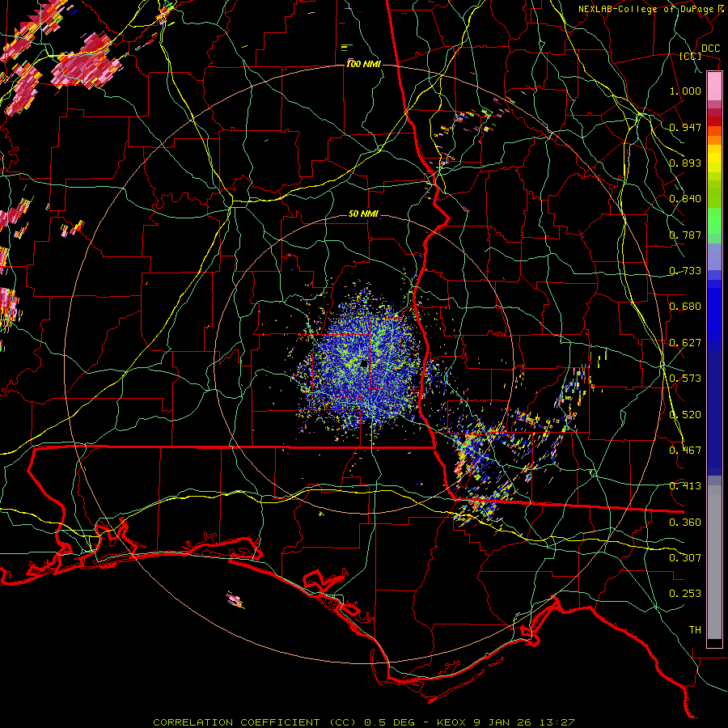Click the 0.467 legend value
The width and height of the screenshot is (728, 728).
[x=685, y=451]
